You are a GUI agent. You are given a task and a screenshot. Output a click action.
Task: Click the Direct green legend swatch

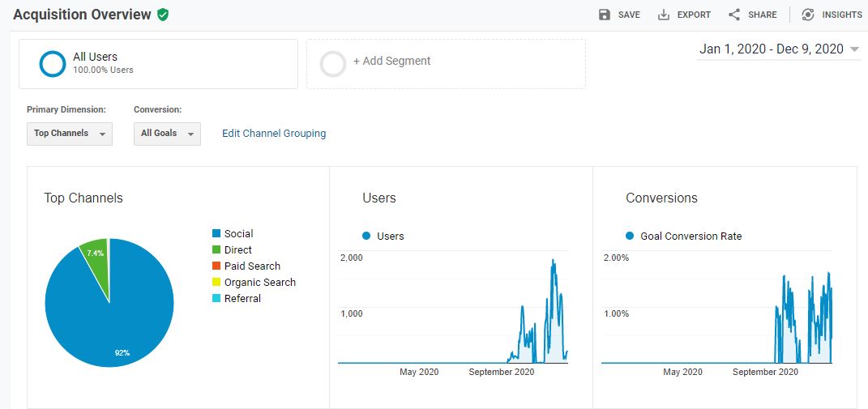pyautogui.click(x=216, y=250)
